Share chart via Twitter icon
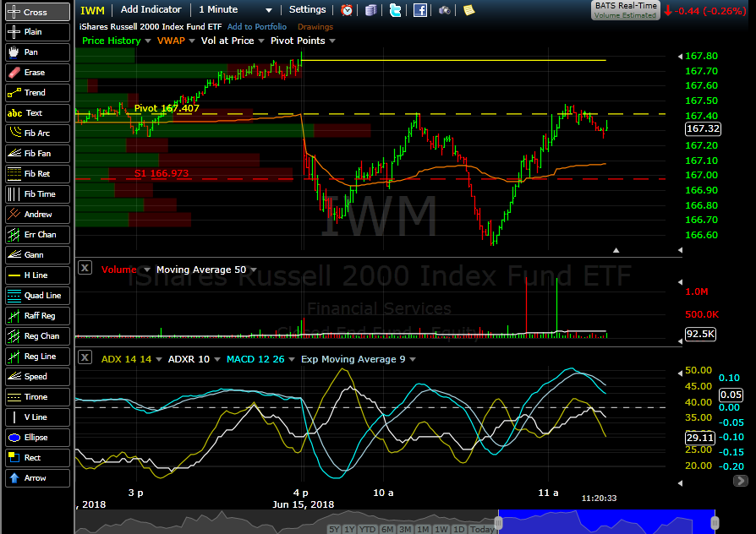 click(395, 10)
